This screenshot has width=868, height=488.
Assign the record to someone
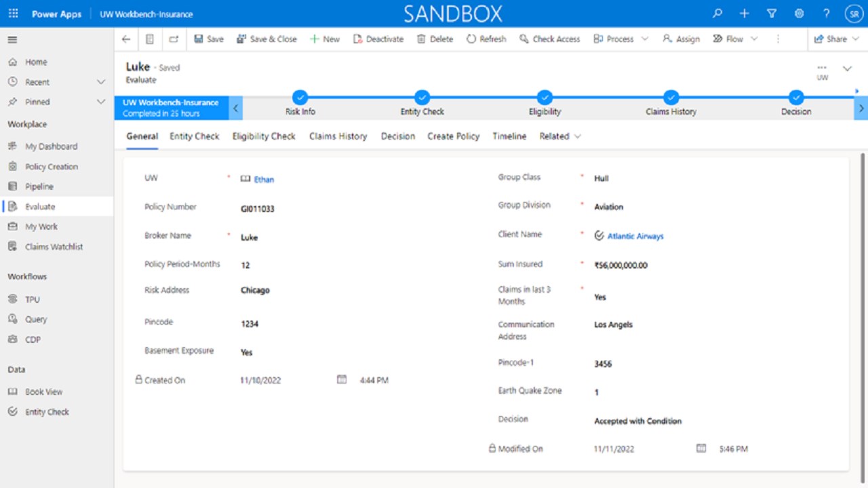point(681,39)
